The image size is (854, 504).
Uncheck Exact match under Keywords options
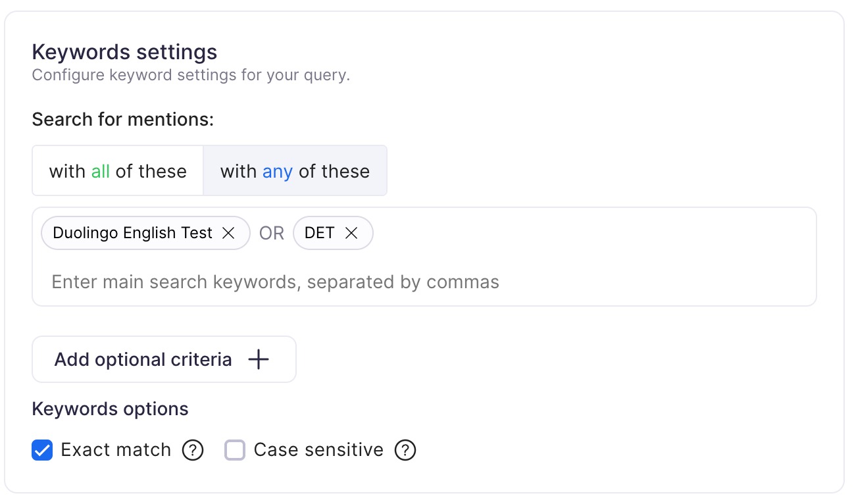[42, 450]
